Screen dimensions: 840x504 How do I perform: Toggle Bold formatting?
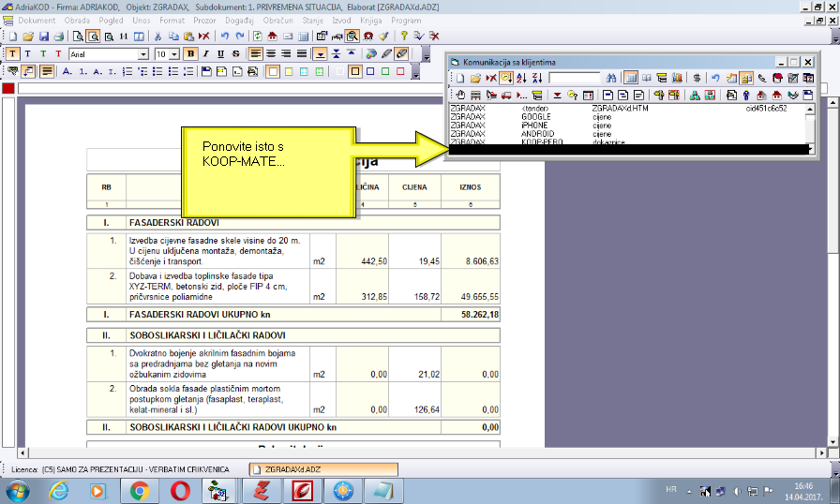[x=190, y=54]
